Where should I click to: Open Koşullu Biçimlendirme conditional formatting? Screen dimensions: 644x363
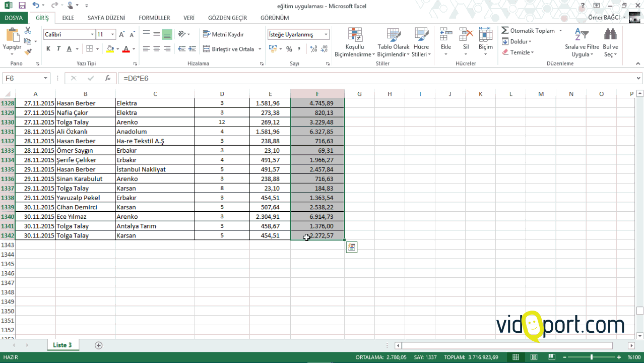[x=355, y=43]
